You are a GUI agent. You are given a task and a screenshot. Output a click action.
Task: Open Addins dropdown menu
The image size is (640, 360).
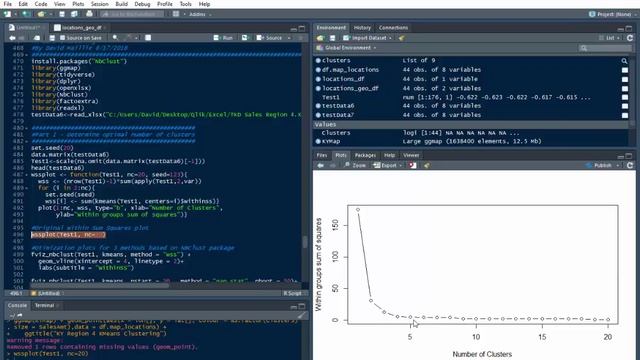200,14
